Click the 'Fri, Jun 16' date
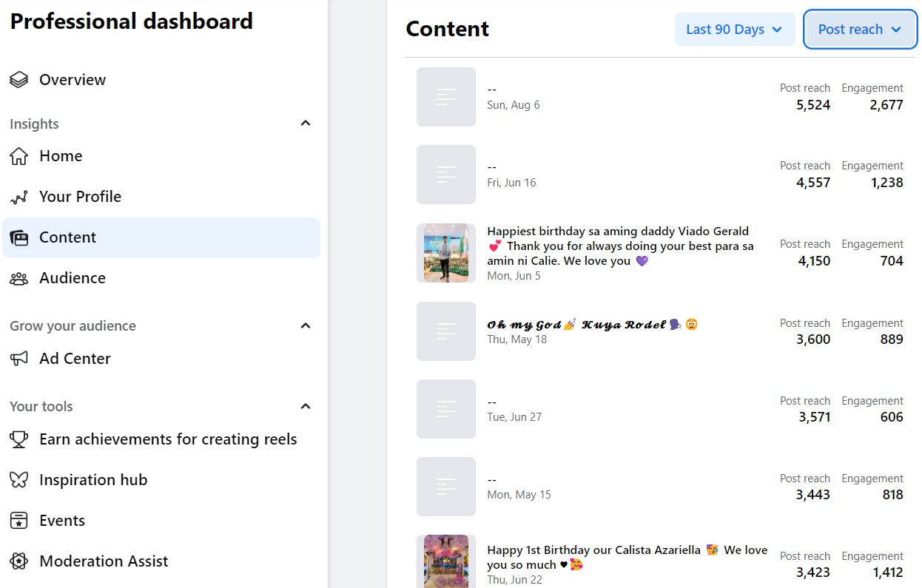 (x=511, y=183)
